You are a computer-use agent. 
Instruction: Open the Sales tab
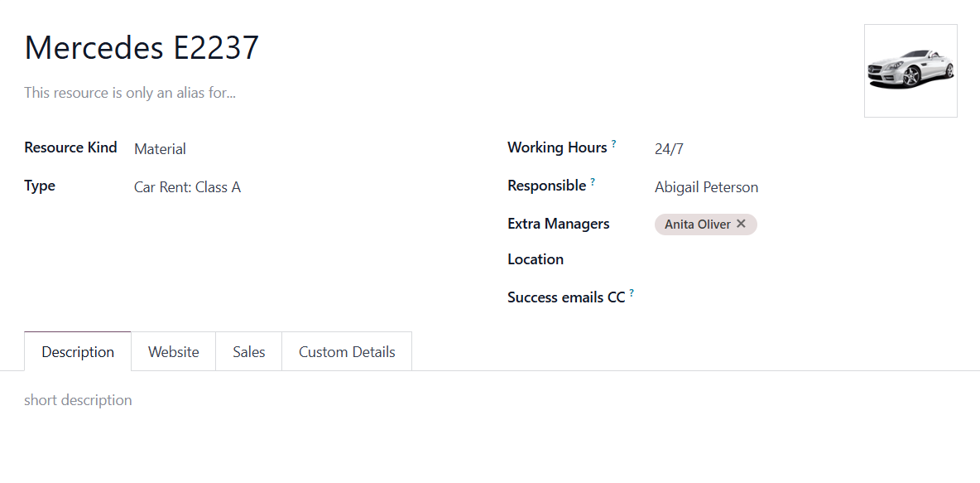click(x=249, y=351)
